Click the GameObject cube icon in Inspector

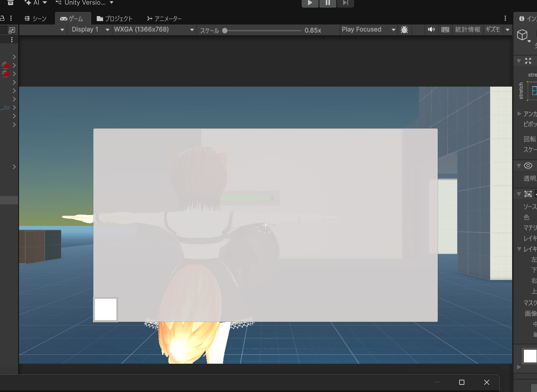tap(523, 35)
